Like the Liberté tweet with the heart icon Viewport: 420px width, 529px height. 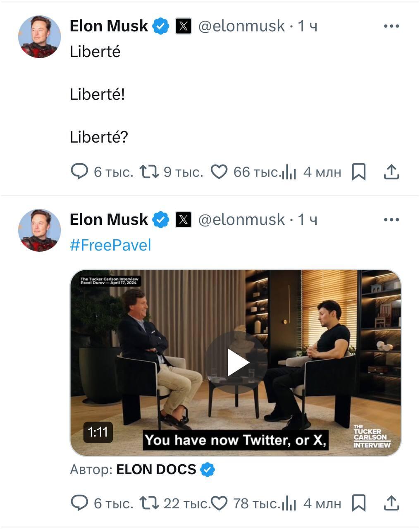(219, 172)
